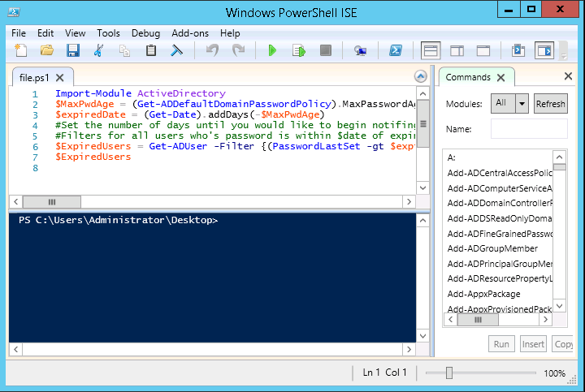Open the Help menu
Screen dimensions: 585x392
230,33
